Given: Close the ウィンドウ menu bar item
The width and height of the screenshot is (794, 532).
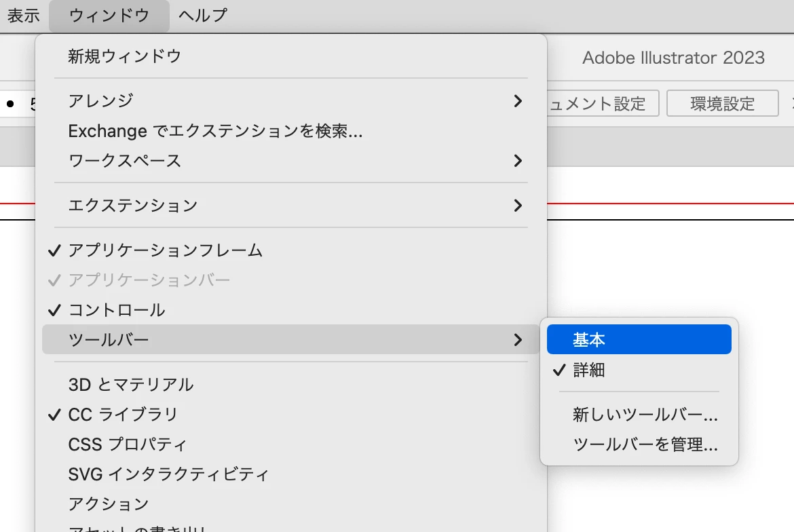Looking at the screenshot, I should (x=109, y=15).
